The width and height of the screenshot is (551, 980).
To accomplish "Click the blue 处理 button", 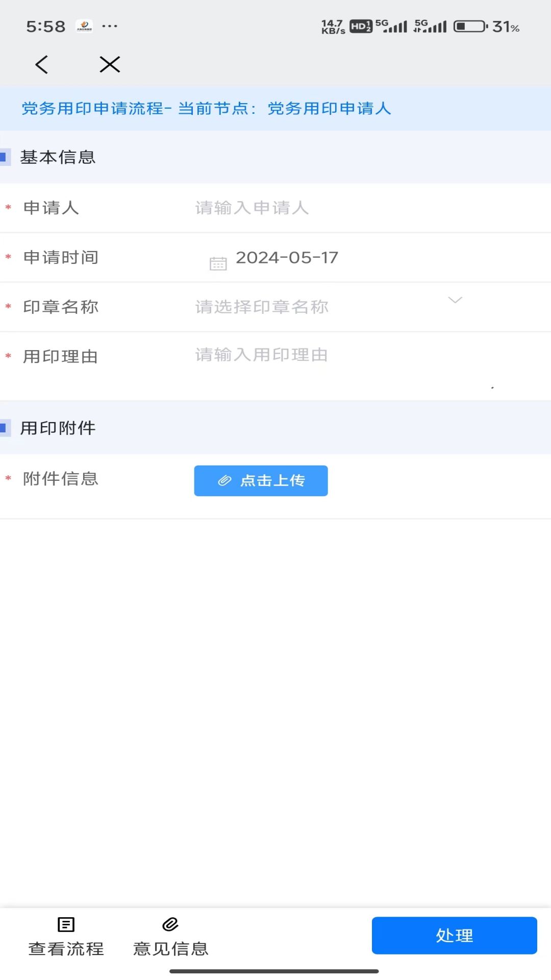I will pos(454,936).
